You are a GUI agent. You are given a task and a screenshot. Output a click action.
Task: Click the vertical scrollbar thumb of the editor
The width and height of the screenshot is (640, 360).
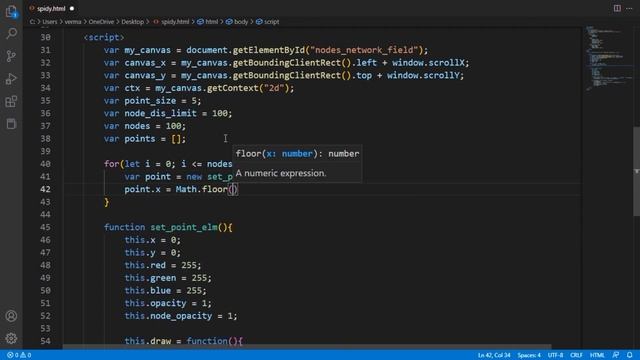pos(636,171)
